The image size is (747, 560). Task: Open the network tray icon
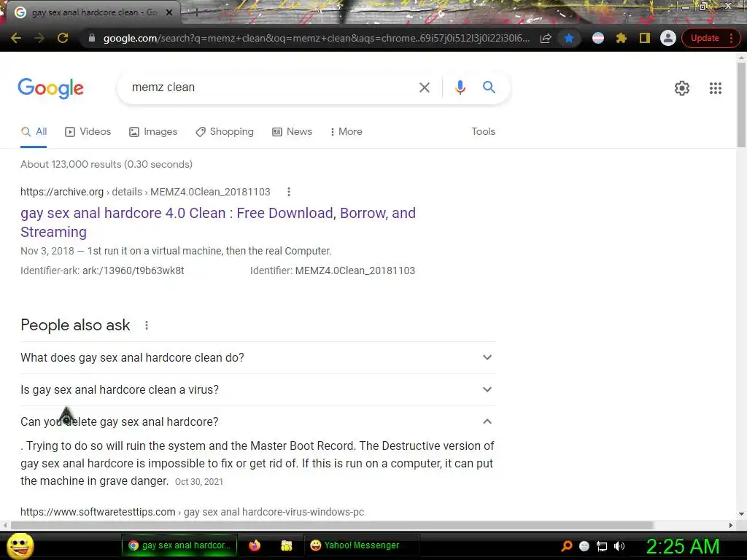click(x=602, y=546)
